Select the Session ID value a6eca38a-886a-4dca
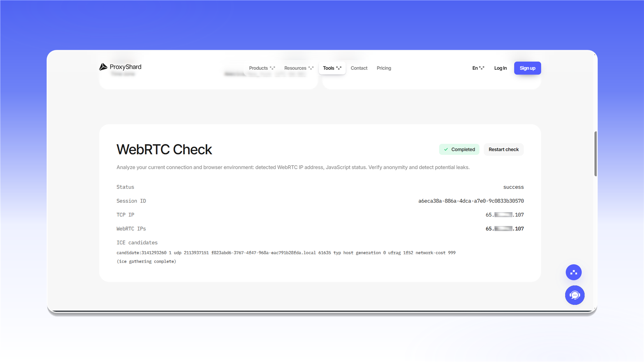 [471, 201]
